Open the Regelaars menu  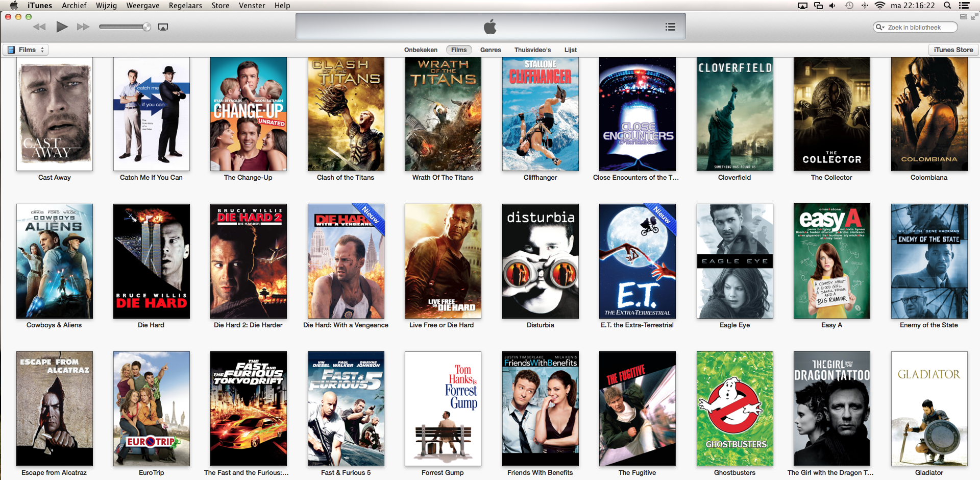tap(185, 6)
